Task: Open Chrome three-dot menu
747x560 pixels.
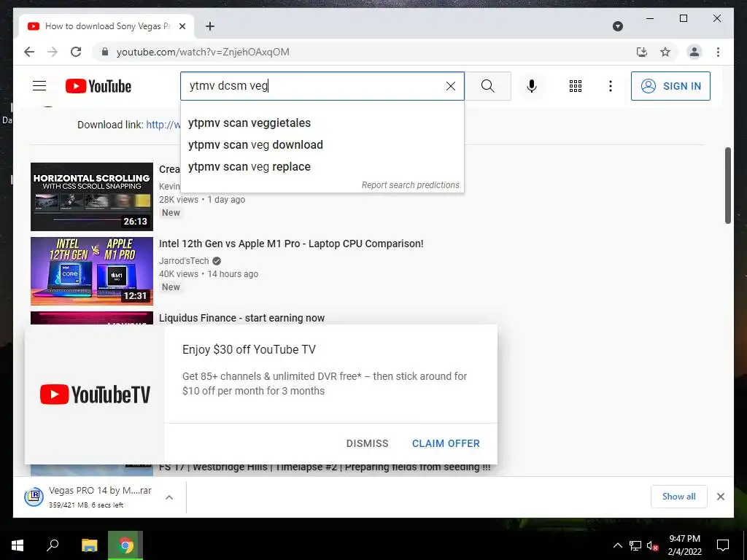Action: pyautogui.click(x=718, y=52)
